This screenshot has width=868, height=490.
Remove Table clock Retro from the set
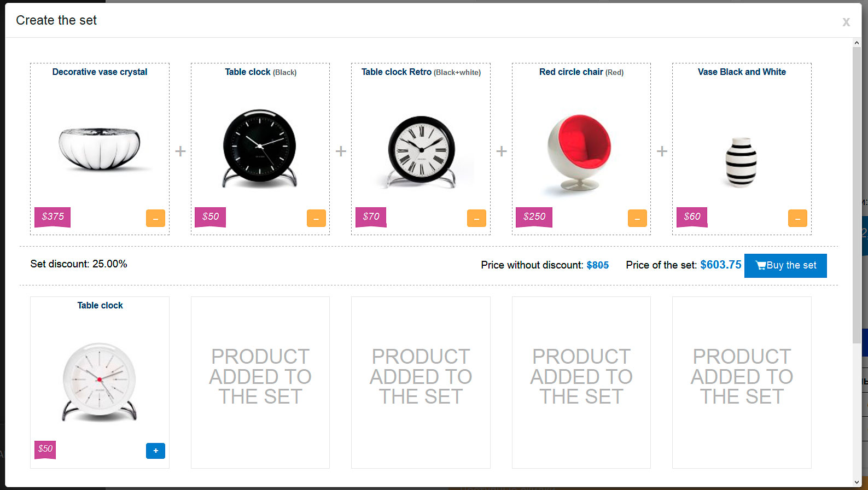pos(476,218)
